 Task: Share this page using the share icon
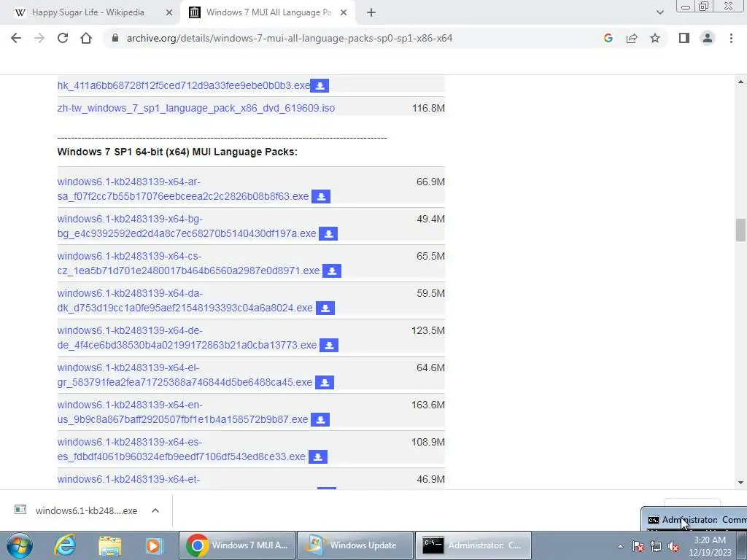click(632, 38)
